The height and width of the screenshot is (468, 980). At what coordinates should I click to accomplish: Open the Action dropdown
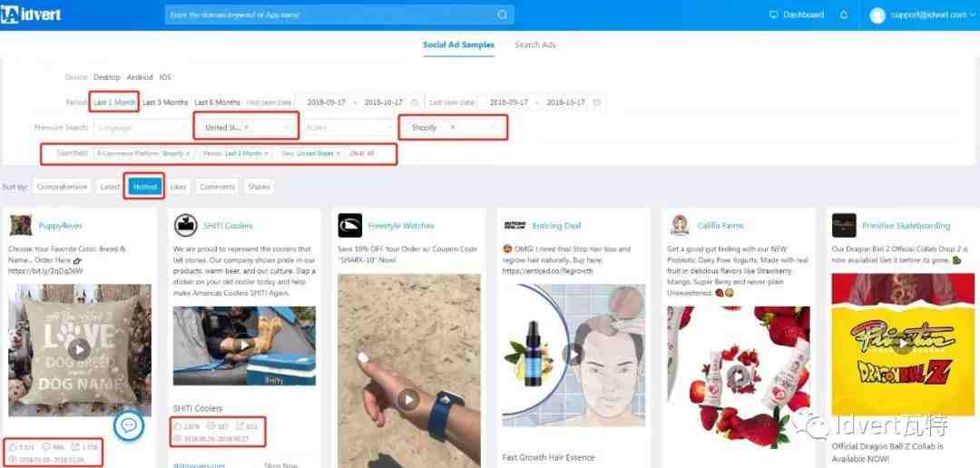347,128
